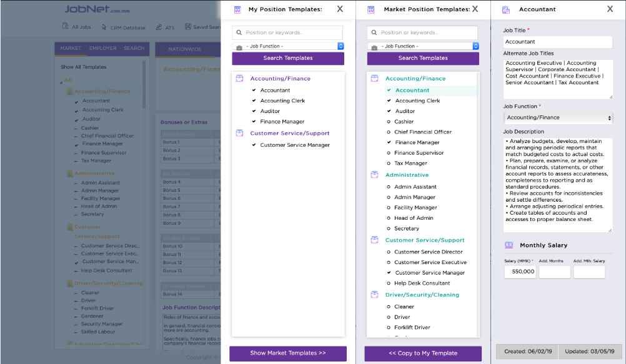Click Accounting/Finance icon in Market Templates
Image resolution: width=626 pixels, height=364 pixels.
click(375, 79)
